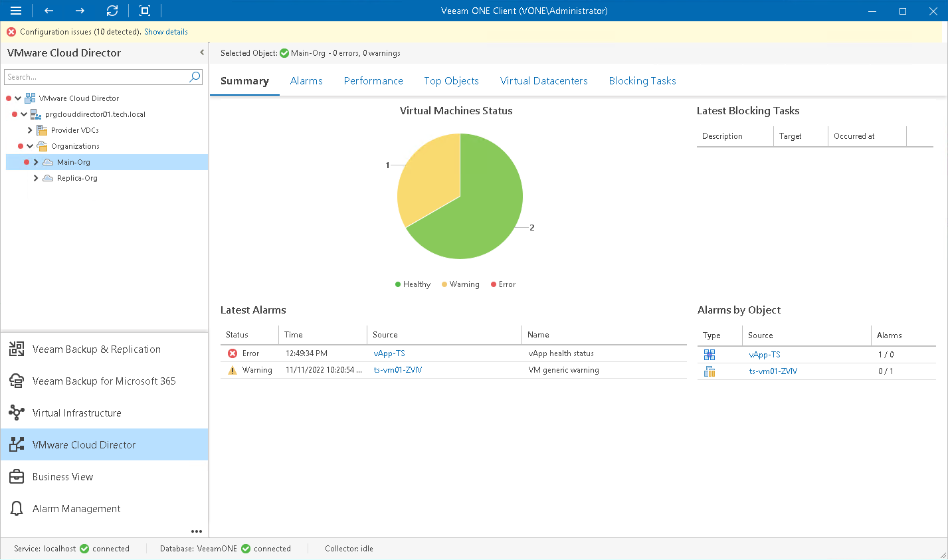Switch to the Alarms tab
Screen dimensions: 948x560
pyautogui.click(x=306, y=81)
